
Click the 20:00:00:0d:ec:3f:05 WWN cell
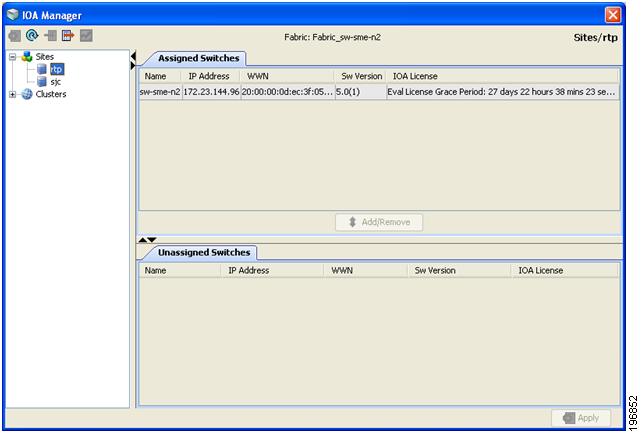coord(287,92)
